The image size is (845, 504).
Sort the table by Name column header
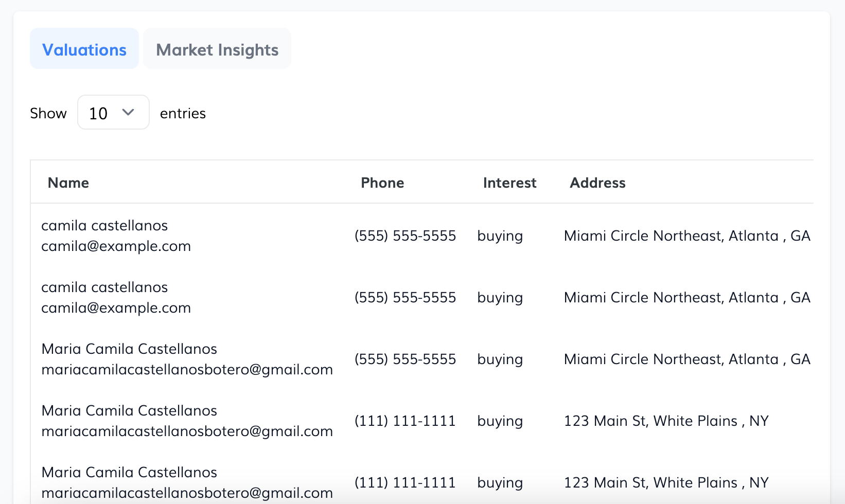point(68,183)
